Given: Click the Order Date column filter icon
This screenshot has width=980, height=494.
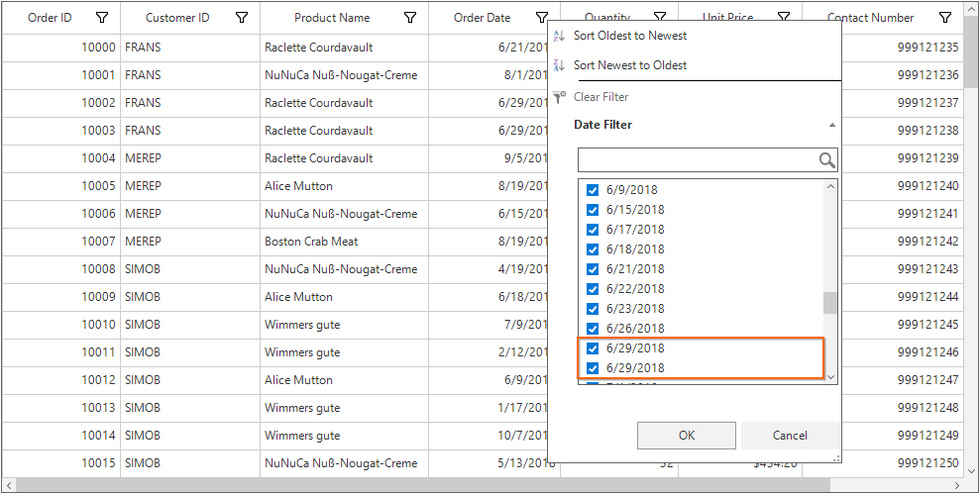Looking at the screenshot, I should (542, 18).
